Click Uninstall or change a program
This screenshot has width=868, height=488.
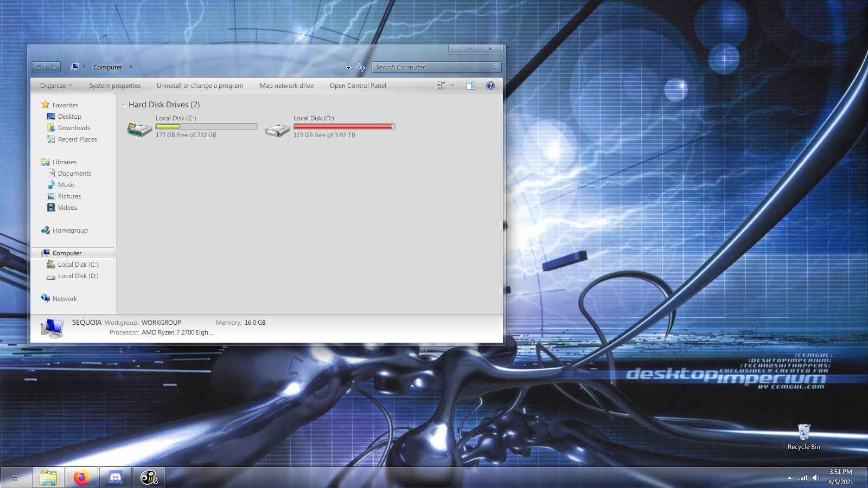coord(200,86)
